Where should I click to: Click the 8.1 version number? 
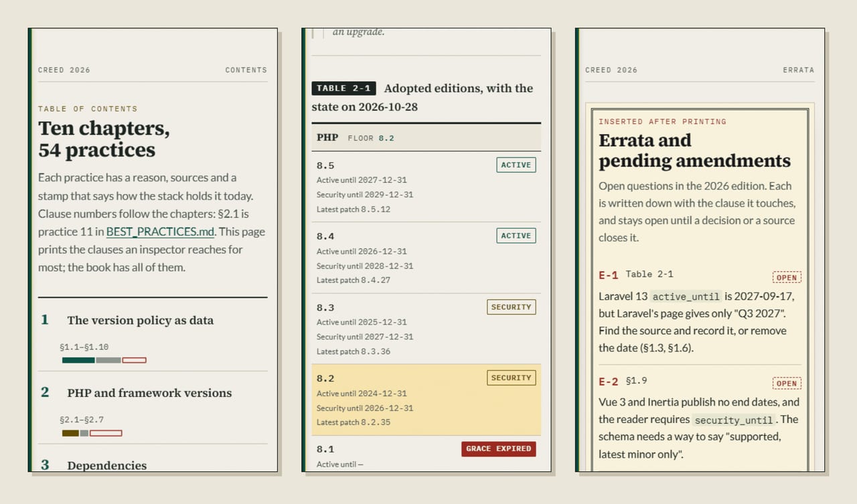point(325,450)
